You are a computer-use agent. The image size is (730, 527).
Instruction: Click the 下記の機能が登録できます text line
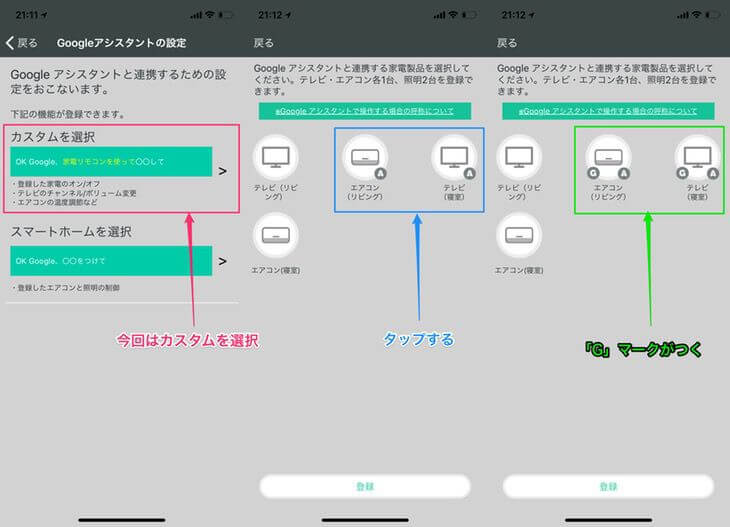pyautogui.click(x=68, y=114)
